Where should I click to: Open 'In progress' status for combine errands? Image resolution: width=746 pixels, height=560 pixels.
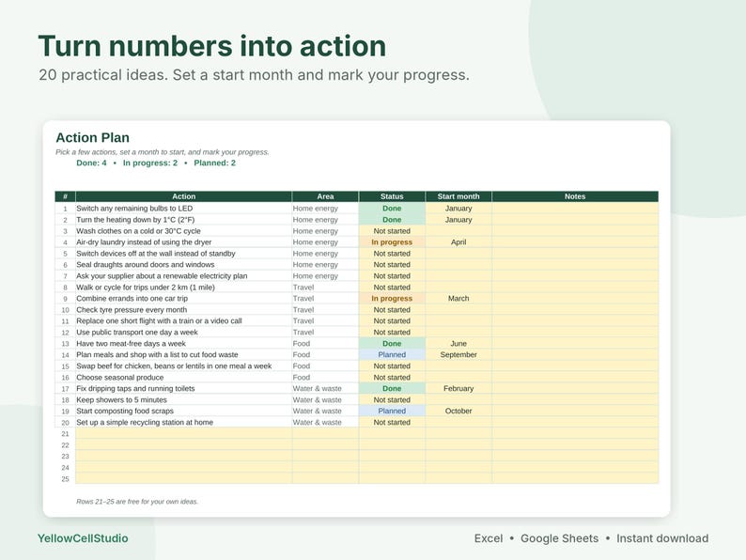coord(392,298)
